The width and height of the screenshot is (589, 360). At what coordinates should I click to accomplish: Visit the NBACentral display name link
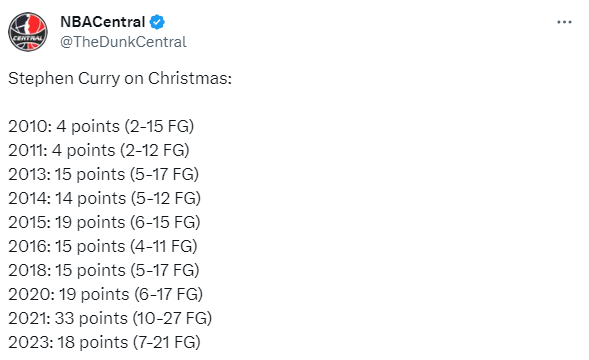[103, 22]
